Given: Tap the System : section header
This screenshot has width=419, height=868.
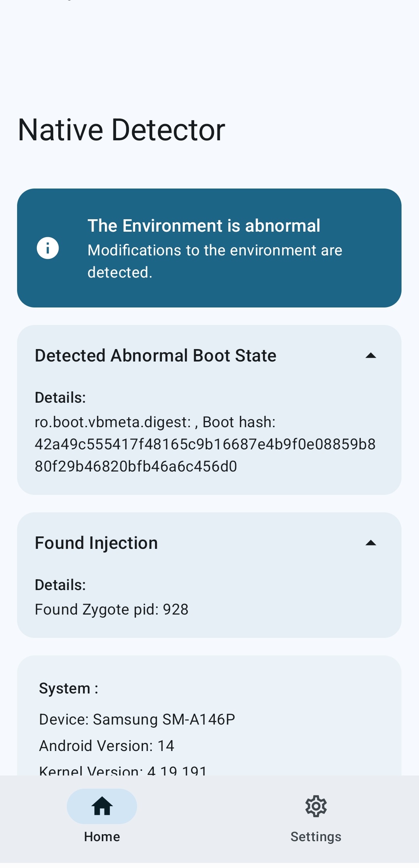Looking at the screenshot, I should tap(69, 688).
